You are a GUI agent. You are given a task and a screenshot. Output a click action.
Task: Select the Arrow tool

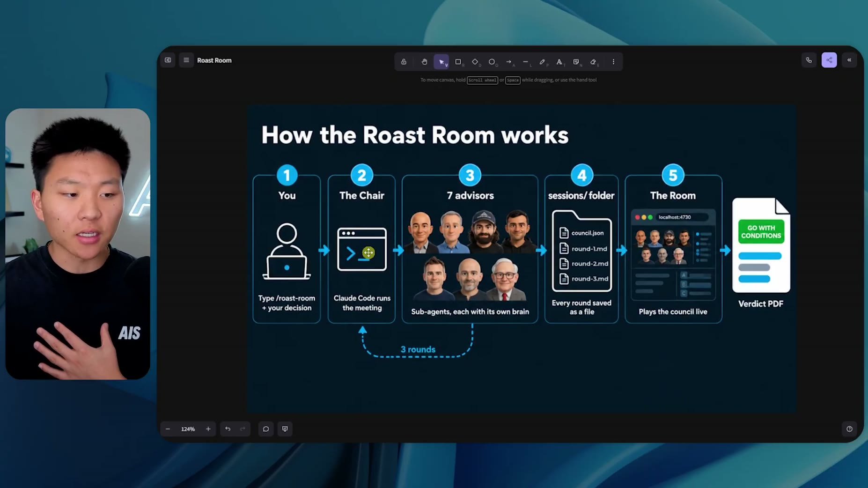(509, 62)
